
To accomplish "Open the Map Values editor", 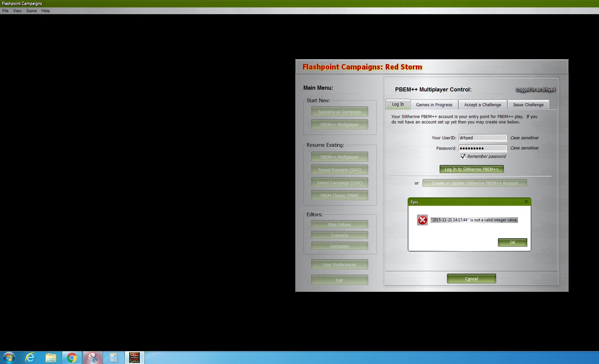I will [339, 224].
